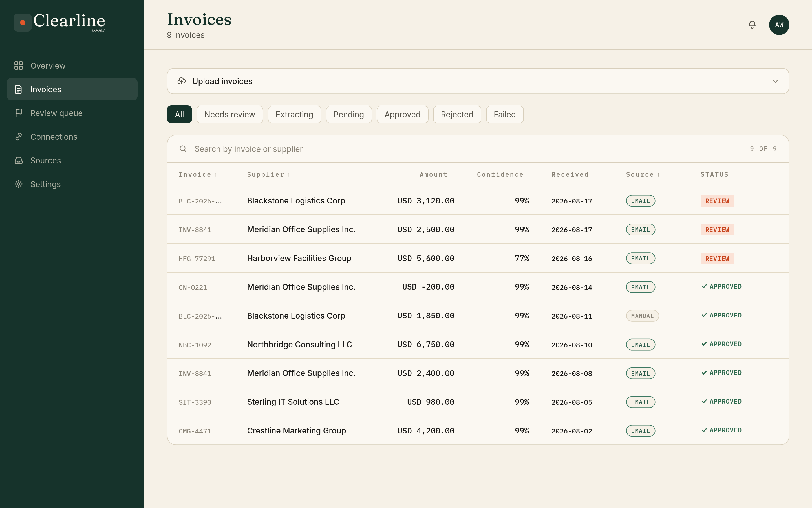Viewport: 812px width, 508px height.
Task: Click the approved checkmark on NBC-1092 row
Action: tap(704, 344)
